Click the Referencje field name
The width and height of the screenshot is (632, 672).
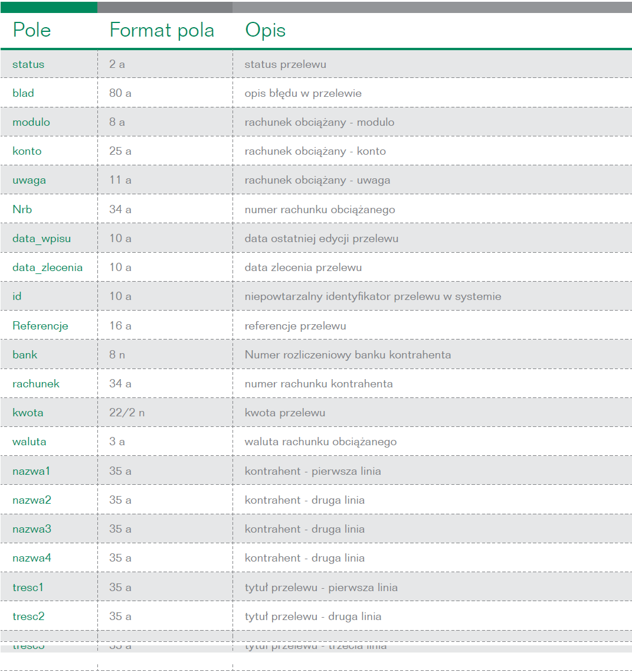point(40,326)
